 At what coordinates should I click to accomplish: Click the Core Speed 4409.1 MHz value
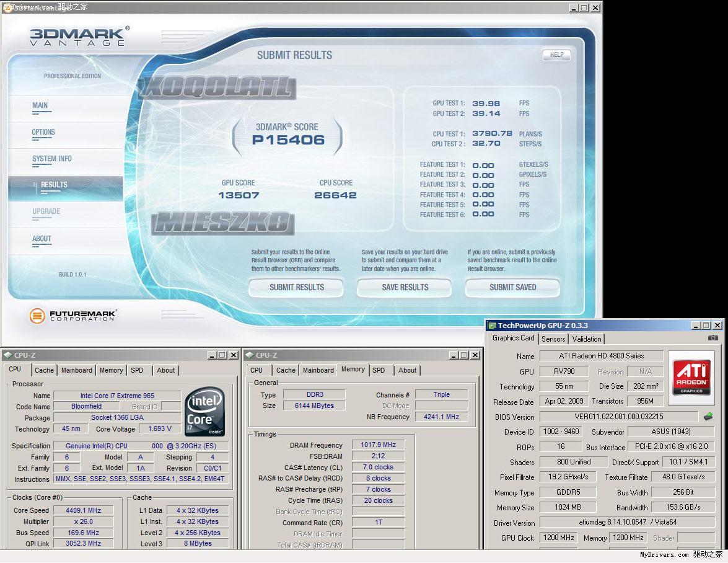pos(83,510)
